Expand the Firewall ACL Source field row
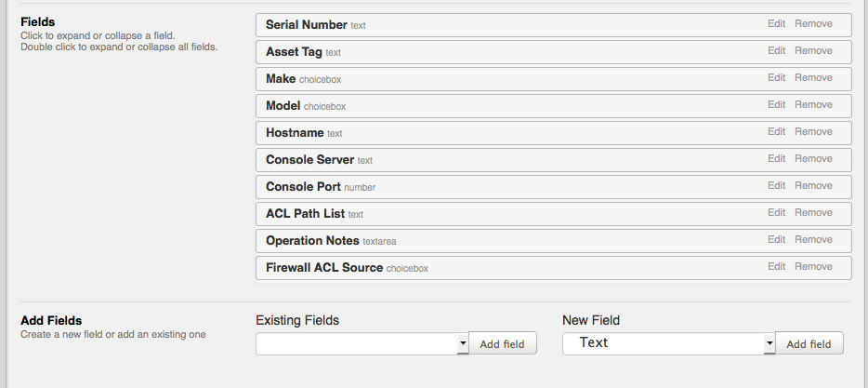 (554, 268)
